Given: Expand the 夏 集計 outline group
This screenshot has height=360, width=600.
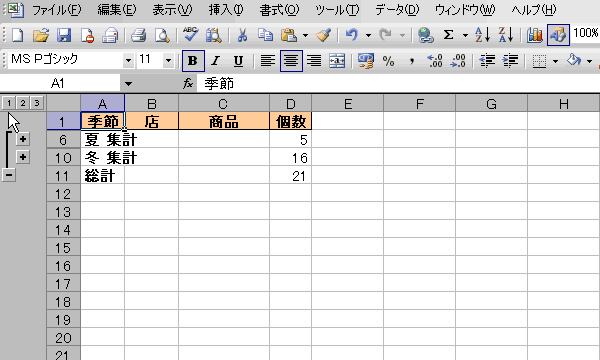Looking at the screenshot, I should click(23, 139).
